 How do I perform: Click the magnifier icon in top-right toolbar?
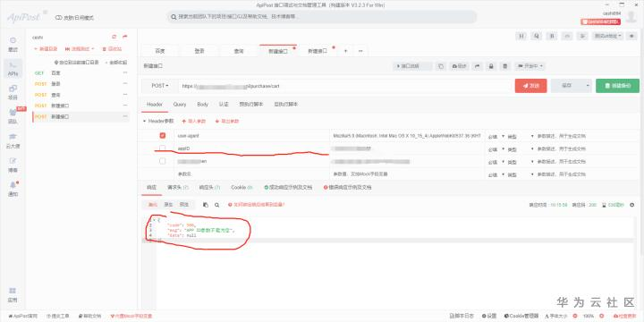[536, 36]
